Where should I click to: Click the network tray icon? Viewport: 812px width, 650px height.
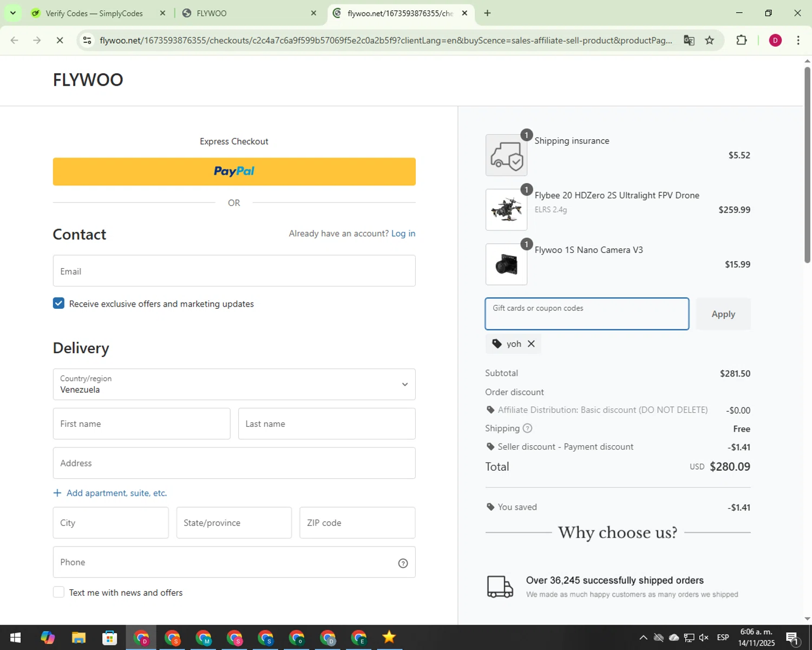(x=689, y=638)
